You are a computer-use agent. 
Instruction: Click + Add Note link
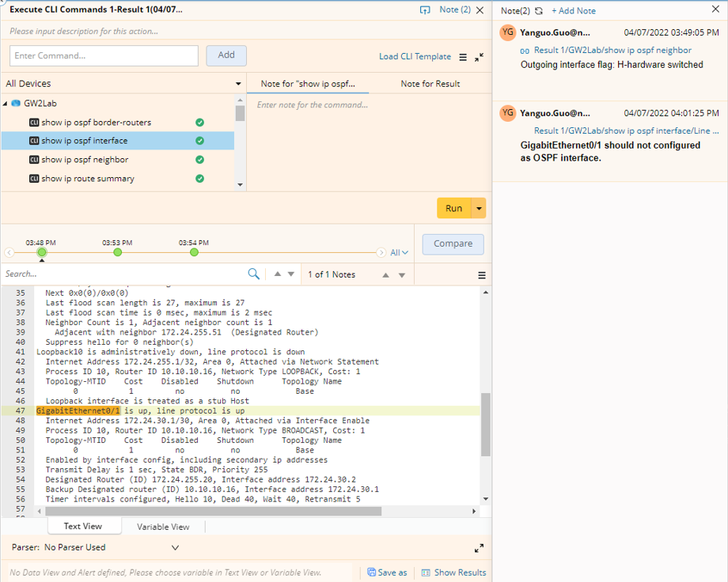point(574,10)
